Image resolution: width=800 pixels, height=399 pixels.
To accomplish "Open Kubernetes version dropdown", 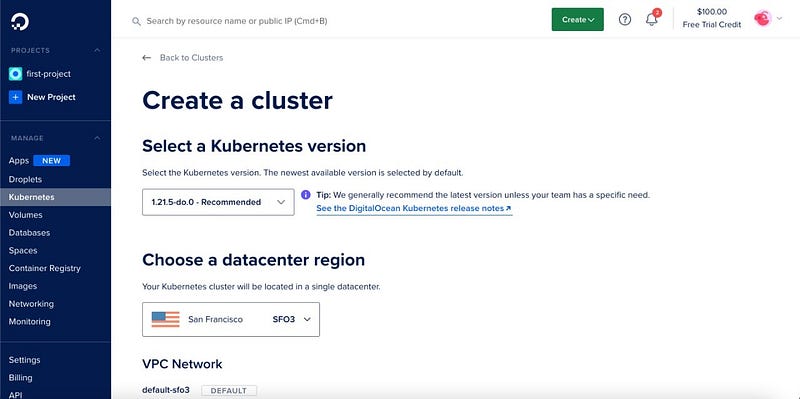I will (x=218, y=202).
